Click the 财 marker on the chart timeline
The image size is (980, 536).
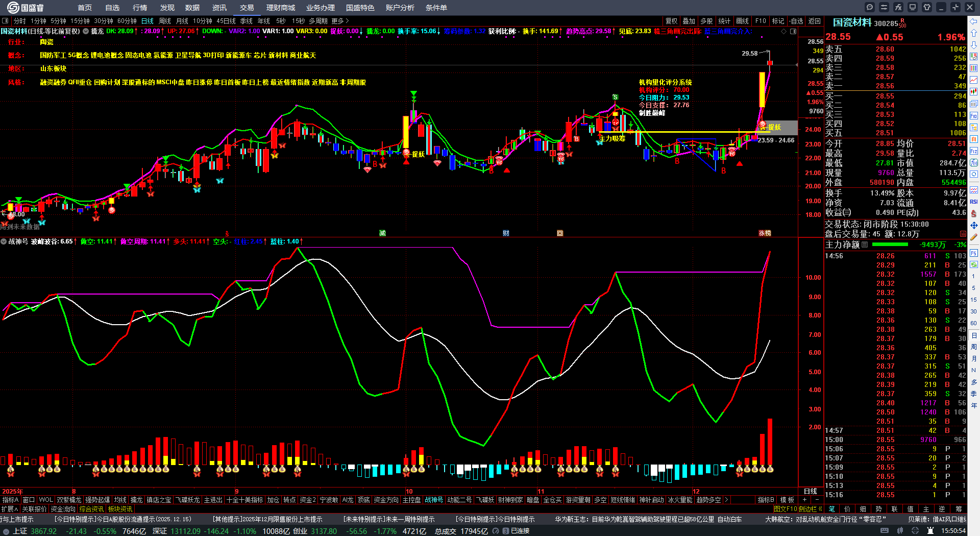pos(506,233)
